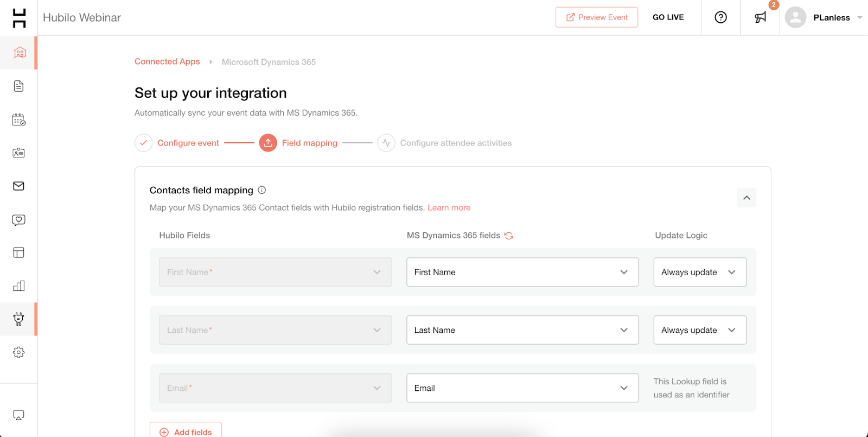This screenshot has width=868, height=437.
Task: Open the help question mark icon
Action: pyautogui.click(x=720, y=17)
